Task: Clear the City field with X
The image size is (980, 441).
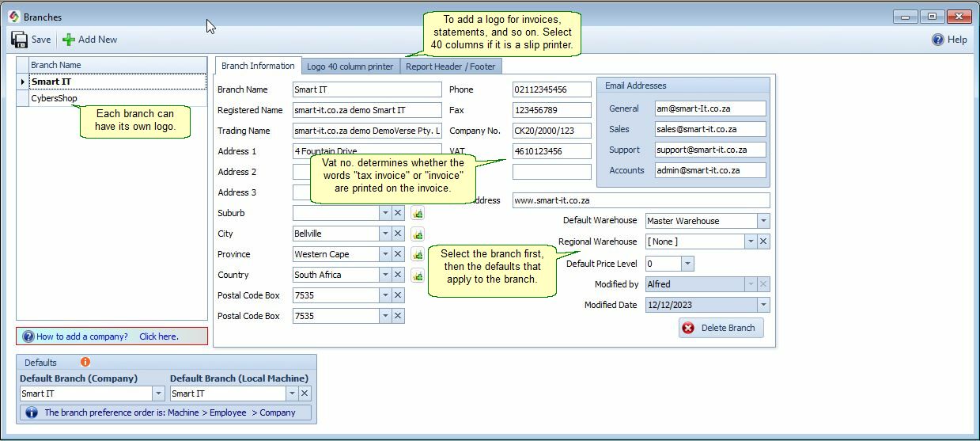Action: (x=398, y=234)
